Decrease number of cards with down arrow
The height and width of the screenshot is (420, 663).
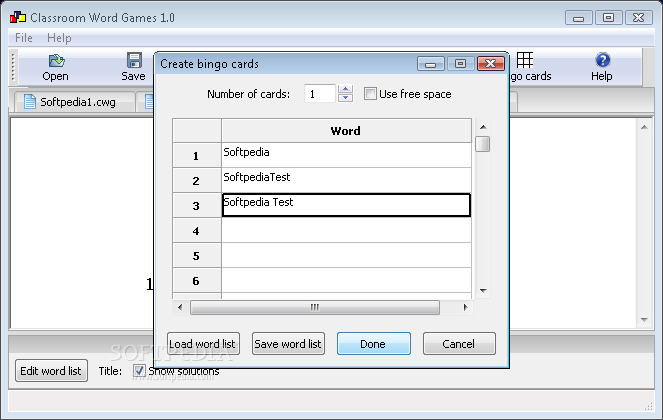[345, 98]
